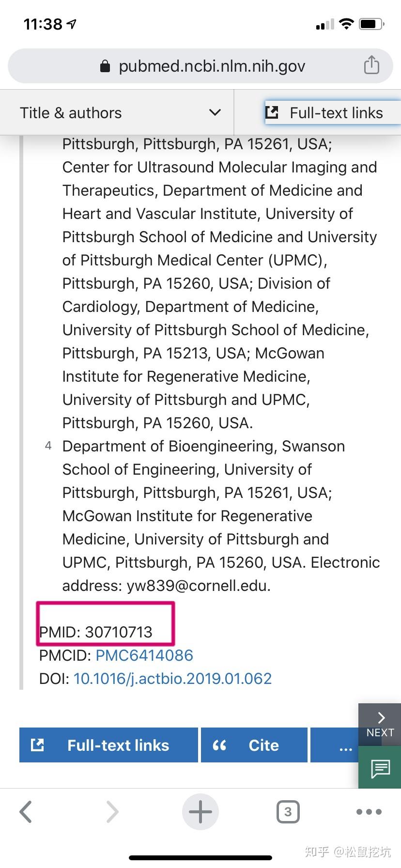This screenshot has height=868, width=401.
Task: Tap the browser forward arrow
Action: [x=112, y=812]
